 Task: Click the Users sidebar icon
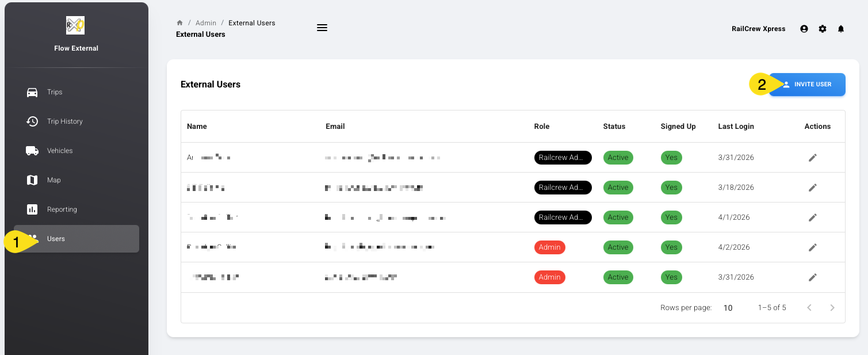[x=33, y=239]
